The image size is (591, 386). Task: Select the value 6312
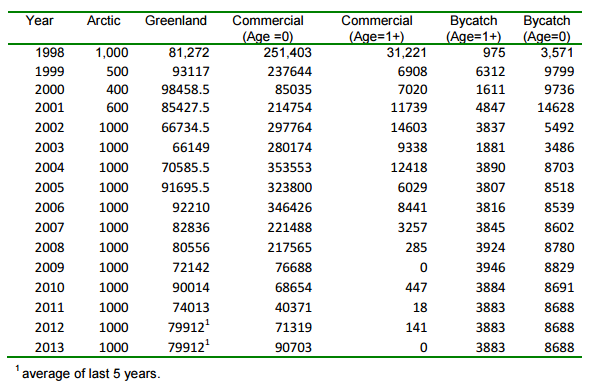(490, 72)
